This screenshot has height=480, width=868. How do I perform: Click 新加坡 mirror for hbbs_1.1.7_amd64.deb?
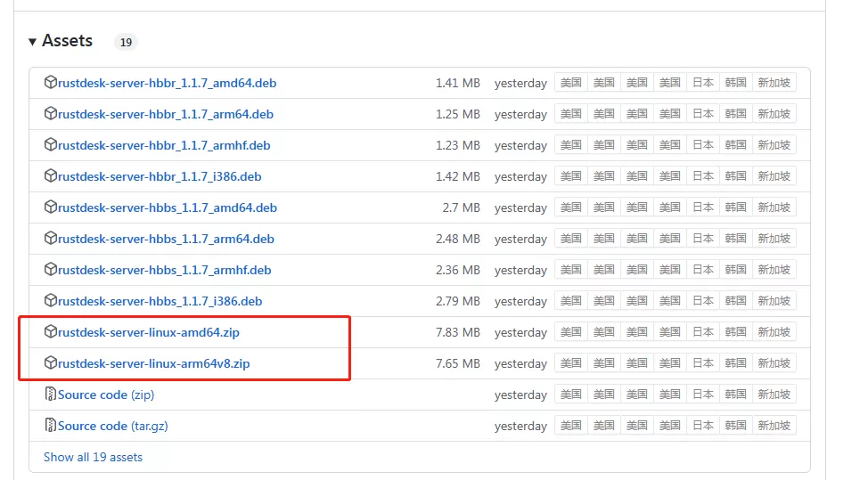point(774,207)
